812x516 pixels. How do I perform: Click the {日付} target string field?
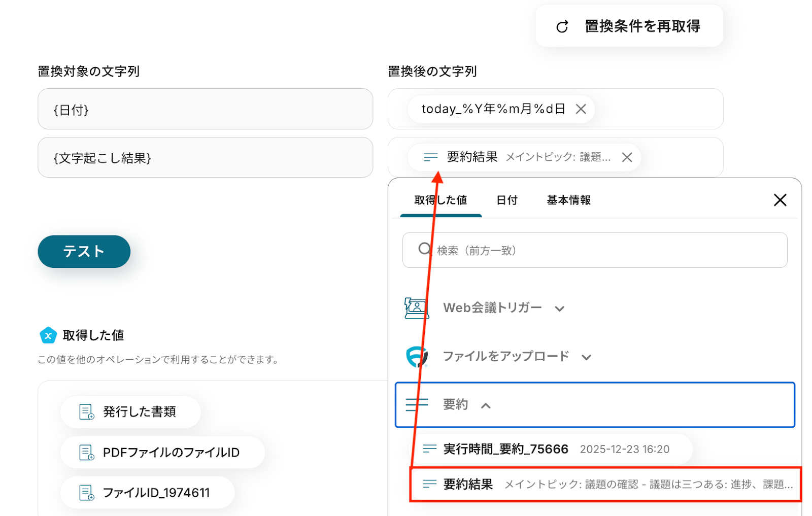[x=205, y=109]
